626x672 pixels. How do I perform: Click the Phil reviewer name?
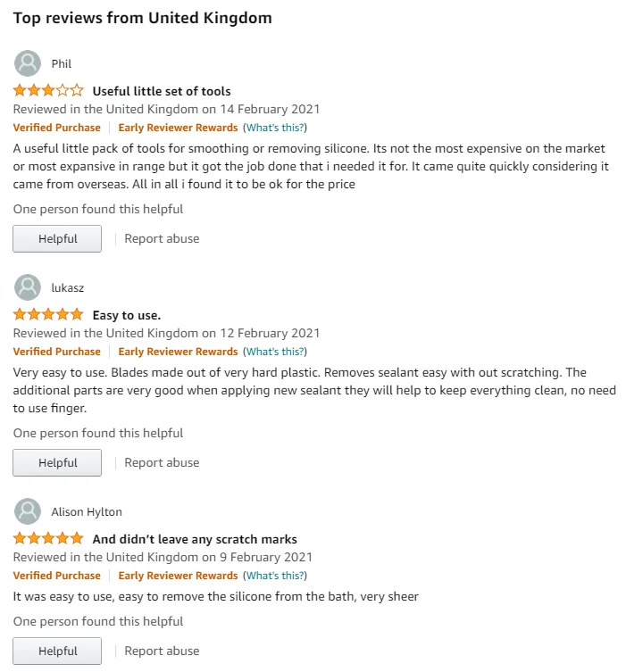coord(61,63)
